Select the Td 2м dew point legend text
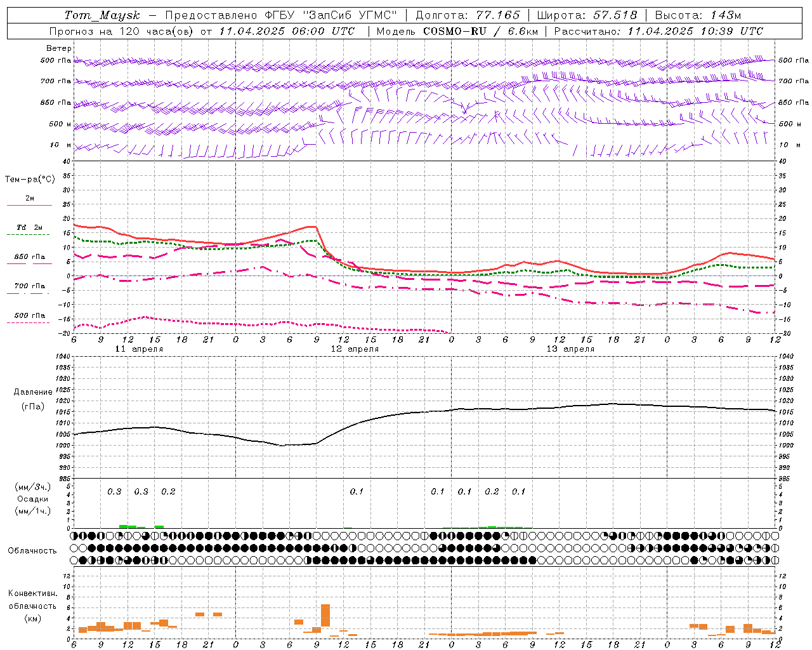Screen dimensions: 812x650 point(30,227)
